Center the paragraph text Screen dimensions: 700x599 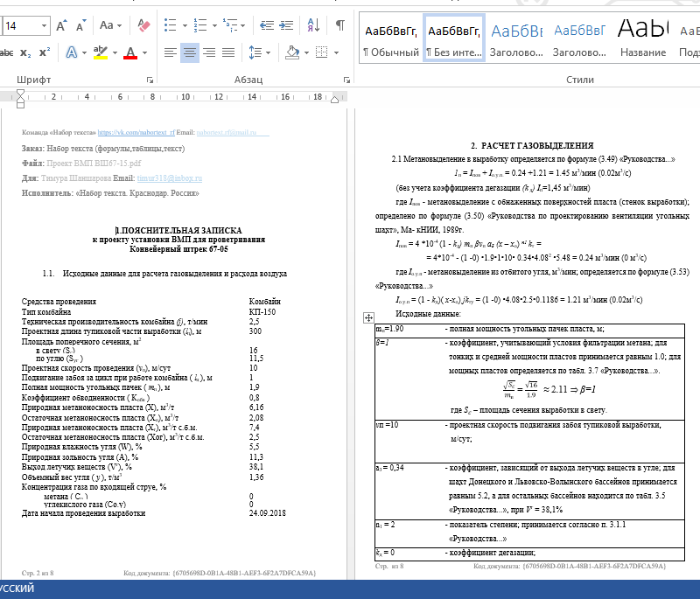190,52
